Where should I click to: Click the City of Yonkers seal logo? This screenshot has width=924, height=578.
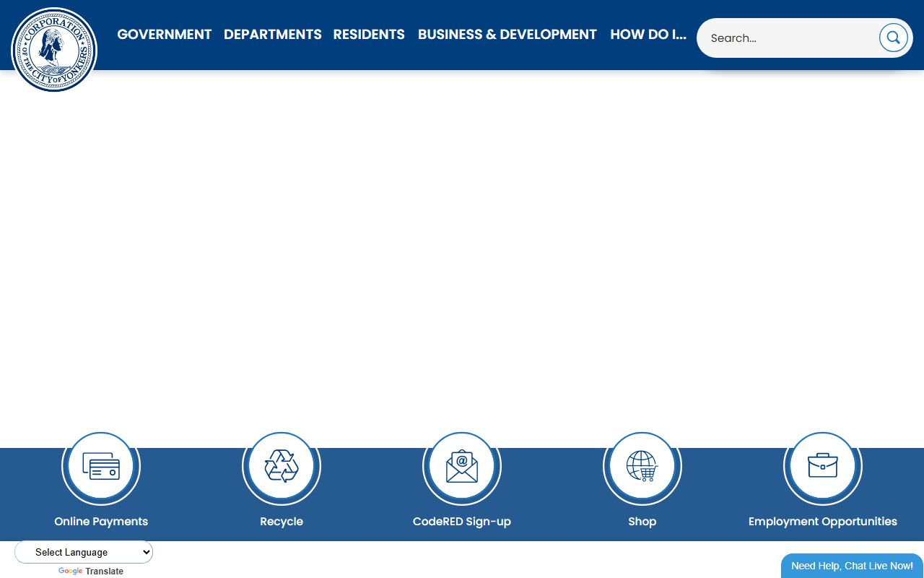[54, 50]
